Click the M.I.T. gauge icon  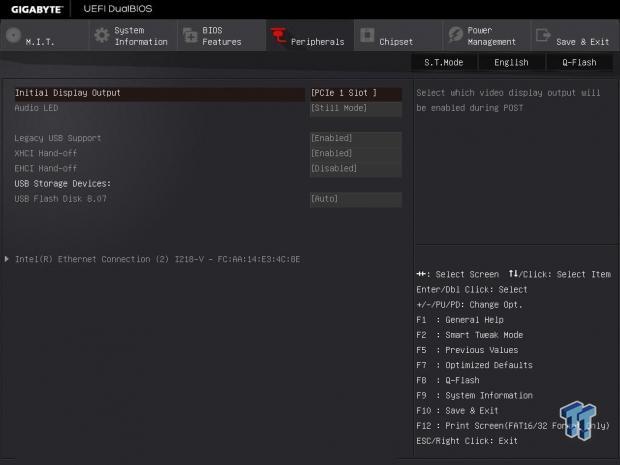pyautogui.click(x=13, y=35)
